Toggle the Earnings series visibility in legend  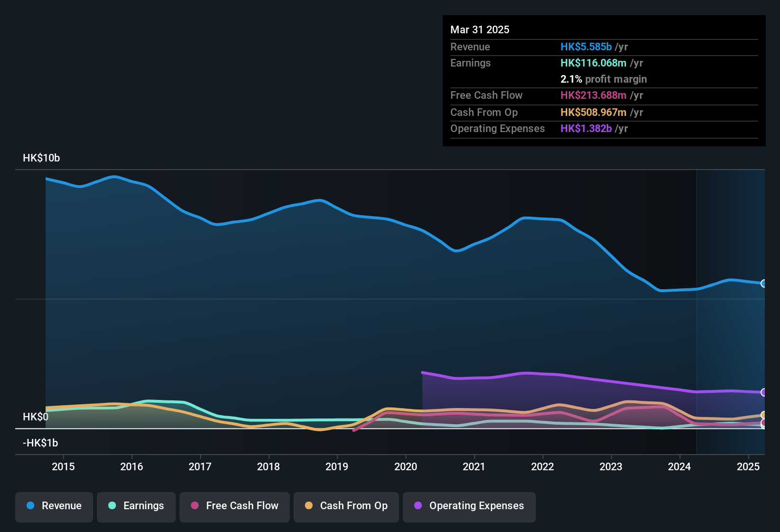(x=136, y=506)
